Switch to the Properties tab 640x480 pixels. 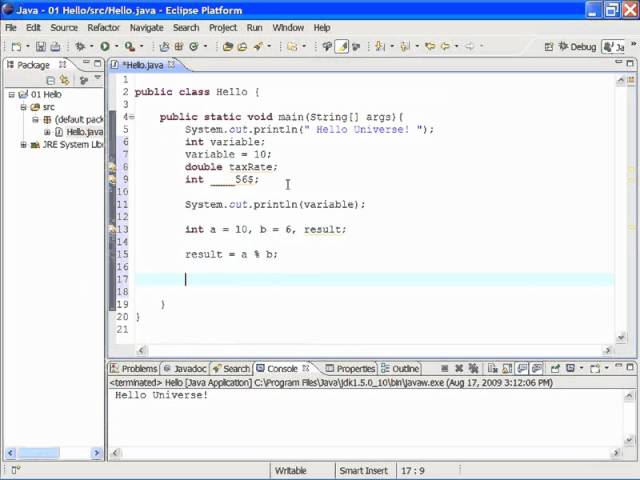350,369
